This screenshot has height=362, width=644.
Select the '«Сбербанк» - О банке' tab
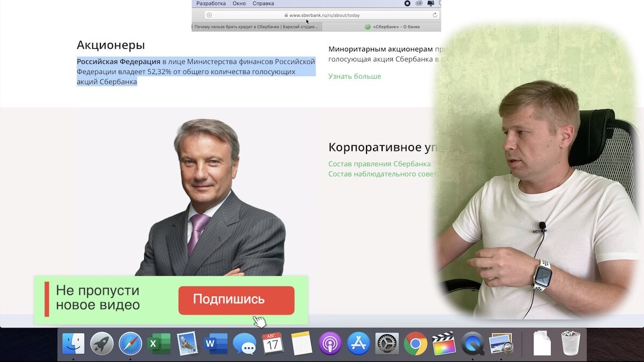(x=382, y=26)
